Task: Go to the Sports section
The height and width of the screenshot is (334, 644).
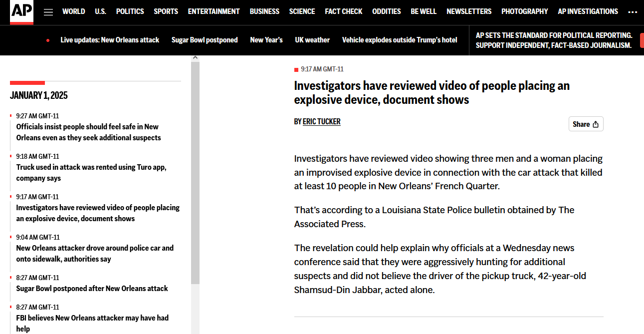Action: tap(166, 11)
